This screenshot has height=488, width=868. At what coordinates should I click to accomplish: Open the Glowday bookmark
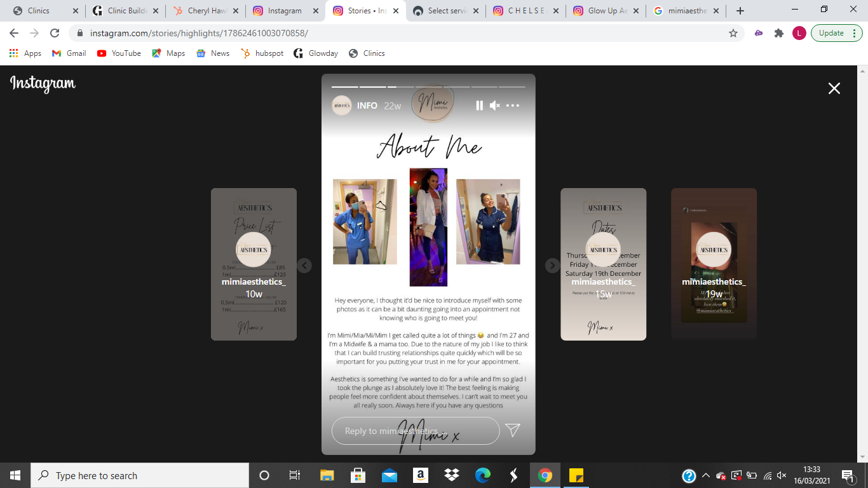pos(316,53)
